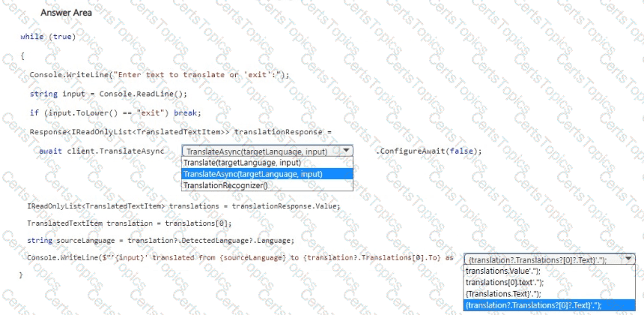Click the translationResponse.Value assignment line
This screenshot has width=644, height=315.
(x=183, y=206)
